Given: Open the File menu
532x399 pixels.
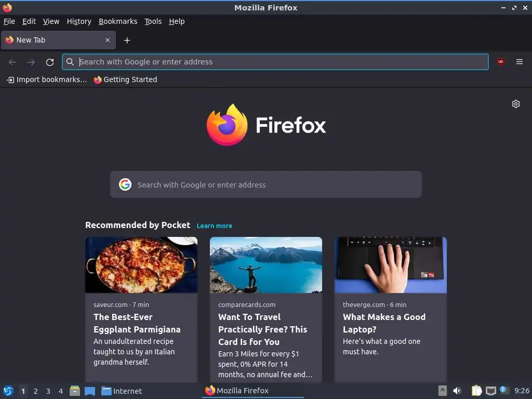Looking at the screenshot, I should (9, 21).
